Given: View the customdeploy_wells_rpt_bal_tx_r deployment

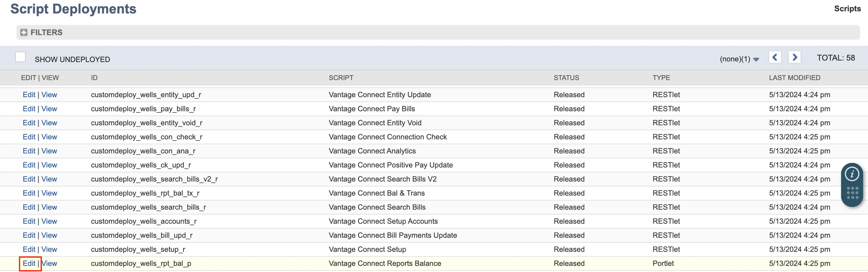Looking at the screenshot, I should pos(49,193).
